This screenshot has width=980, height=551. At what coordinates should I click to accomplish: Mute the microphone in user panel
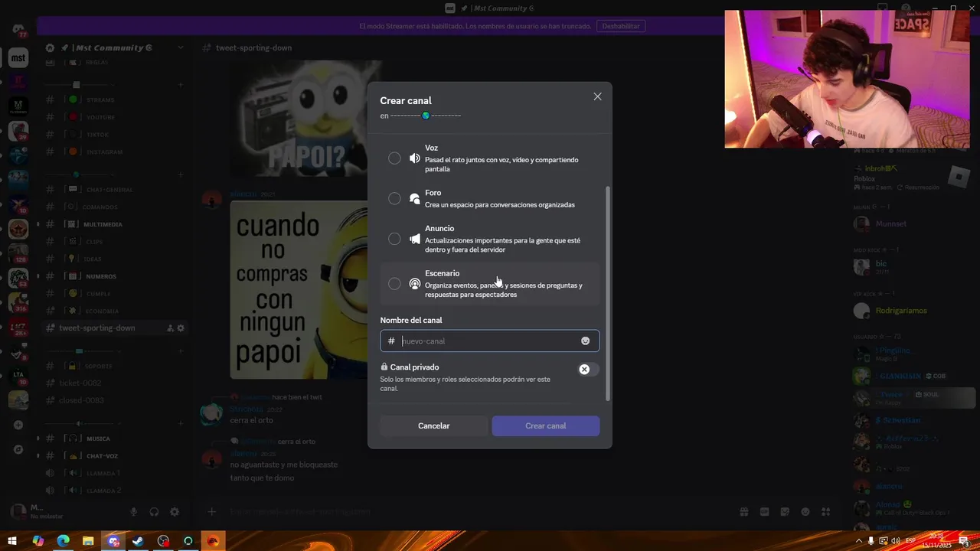133,512
